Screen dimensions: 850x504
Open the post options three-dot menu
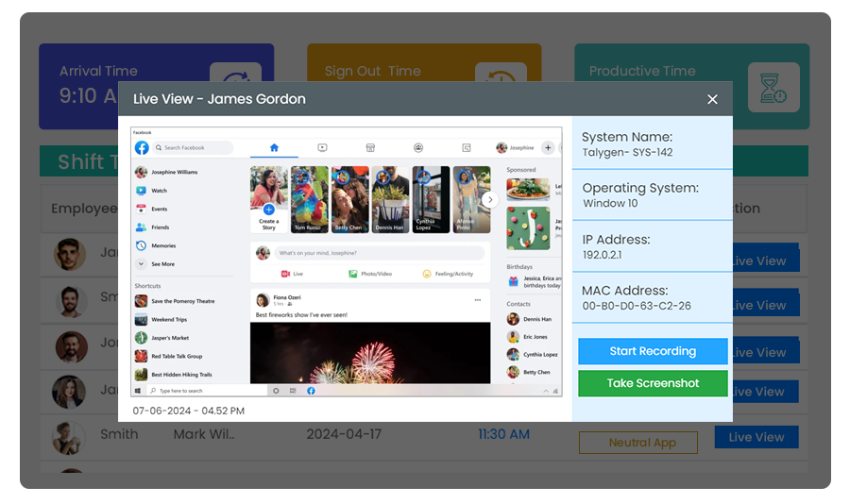coord(478,300)
